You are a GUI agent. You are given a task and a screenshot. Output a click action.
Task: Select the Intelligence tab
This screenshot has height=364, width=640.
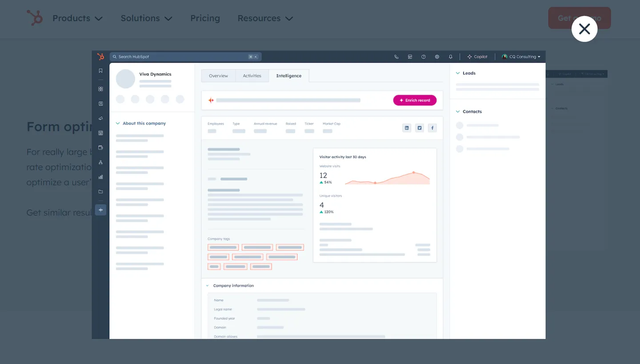click(289, 76)
